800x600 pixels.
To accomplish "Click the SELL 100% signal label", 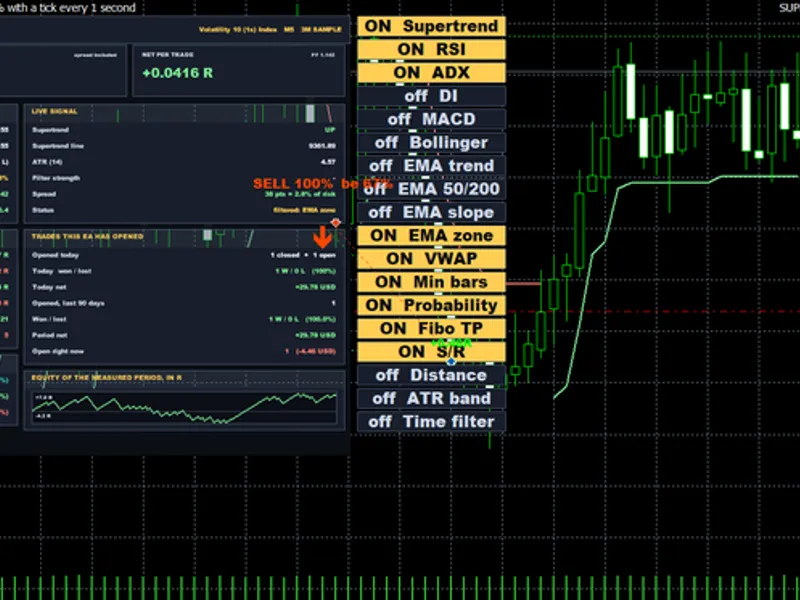I will coord(293,184).
